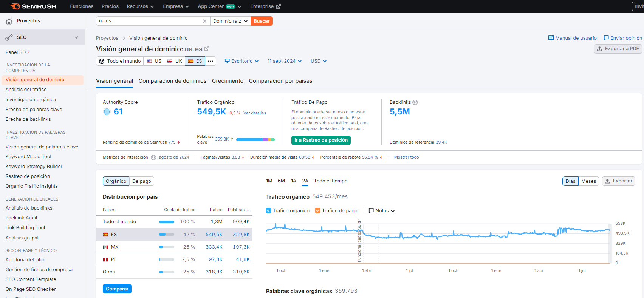Click the Backlinks globe info icon
The width and height of the screenshot is (644, 298).
[415, 102]
